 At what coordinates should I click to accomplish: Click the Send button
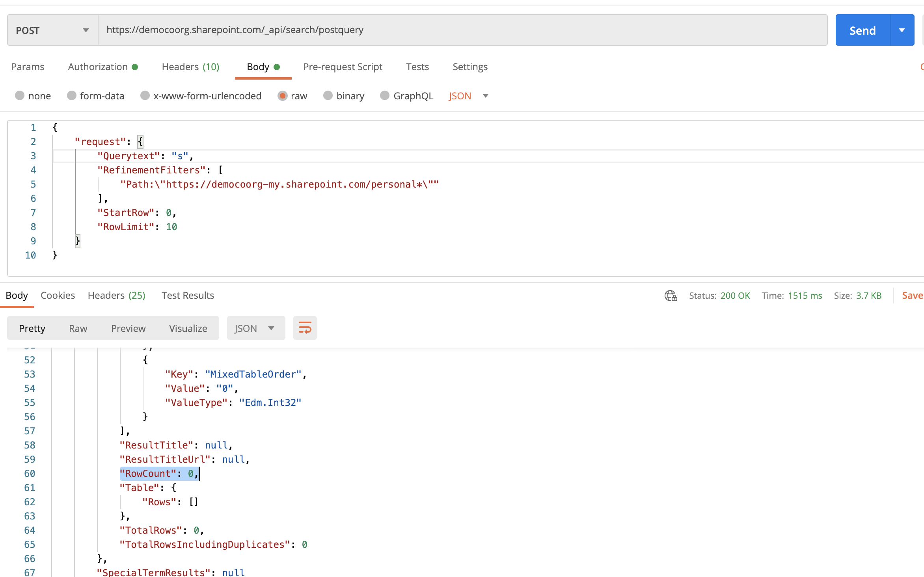coord(862,30)
